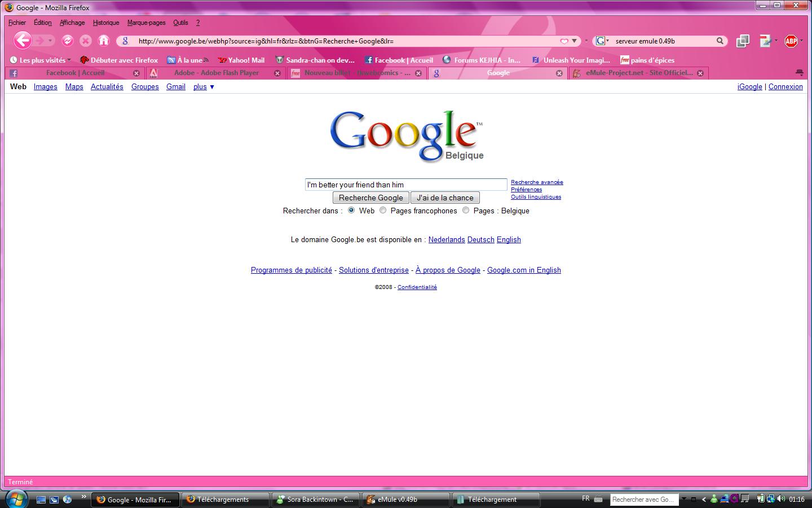
Task: Open Sandra-chan on dev... bookmark
Action: [315, 60]
